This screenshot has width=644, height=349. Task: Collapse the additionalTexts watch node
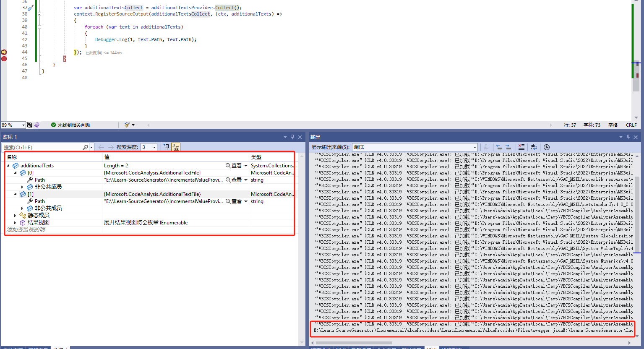pos(8,166)
